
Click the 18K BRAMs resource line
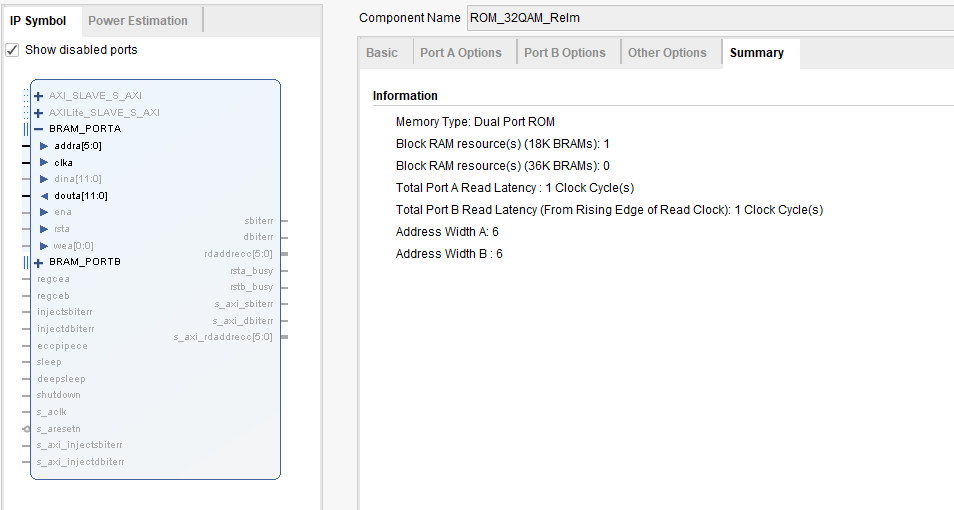pos(503,144)
